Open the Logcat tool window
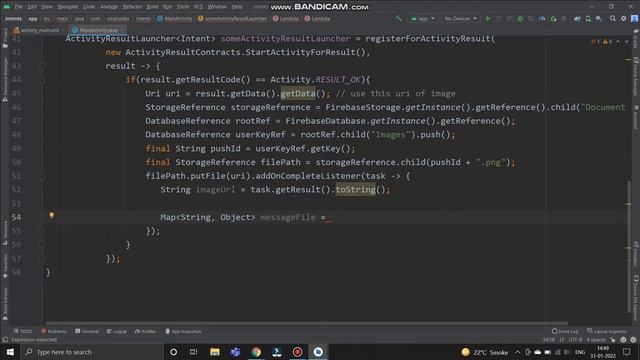The height and width of the screenshot is (360, 640). click(x=117, y=331)
